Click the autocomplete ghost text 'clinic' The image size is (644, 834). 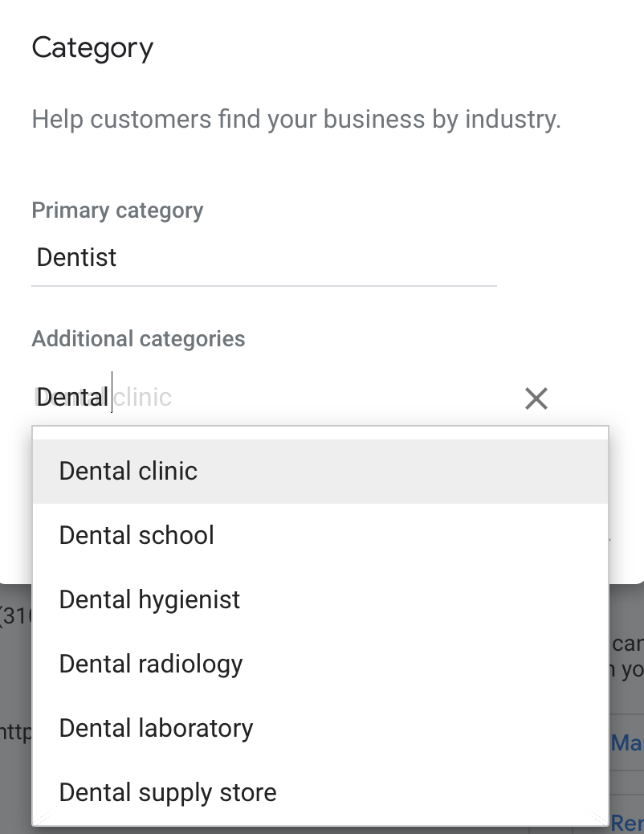[x=144, y=396]
